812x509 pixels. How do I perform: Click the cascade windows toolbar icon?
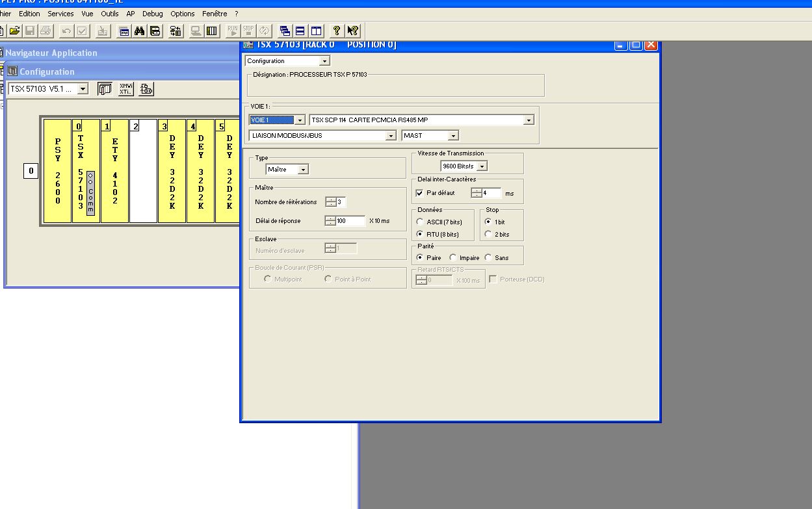coord(285,31)
